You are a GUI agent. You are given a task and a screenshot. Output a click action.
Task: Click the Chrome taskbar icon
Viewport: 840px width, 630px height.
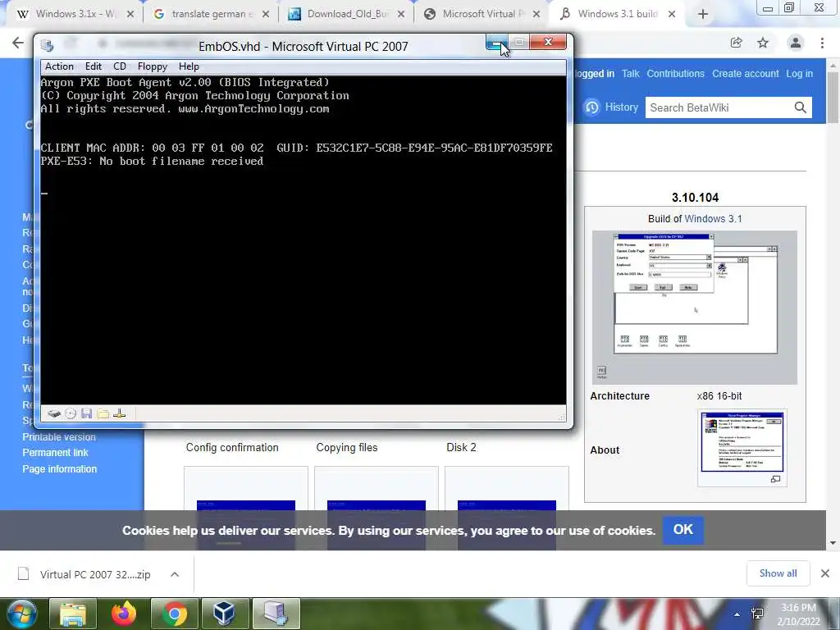coord(174,614)
